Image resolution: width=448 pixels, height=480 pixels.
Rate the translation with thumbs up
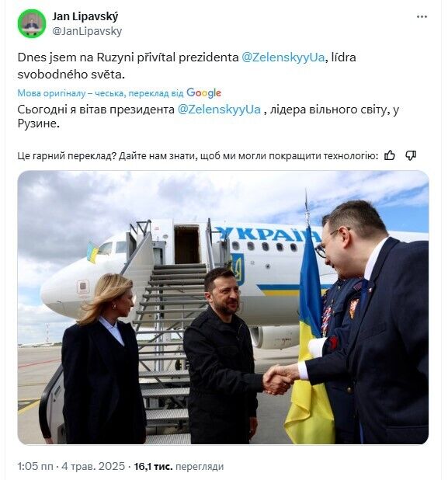coord(390,155)
